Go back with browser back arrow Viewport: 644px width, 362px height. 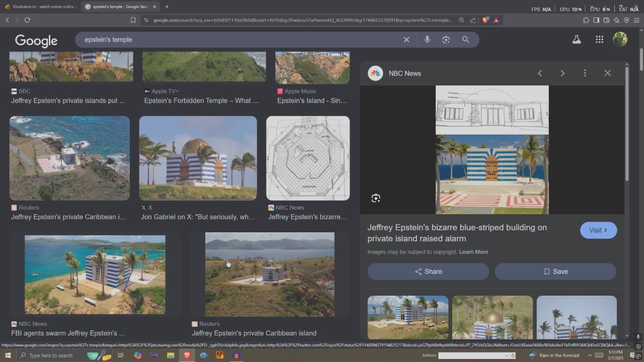pyautogui.click(x=7, y=20)
